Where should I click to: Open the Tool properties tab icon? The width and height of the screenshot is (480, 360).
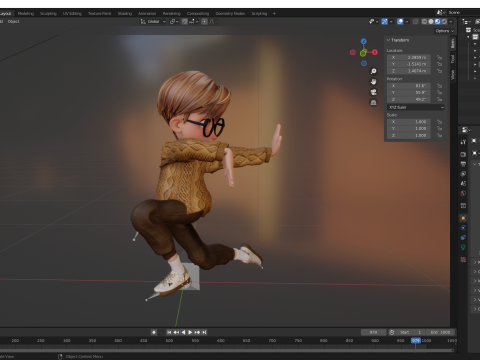[x=463, y=142]
